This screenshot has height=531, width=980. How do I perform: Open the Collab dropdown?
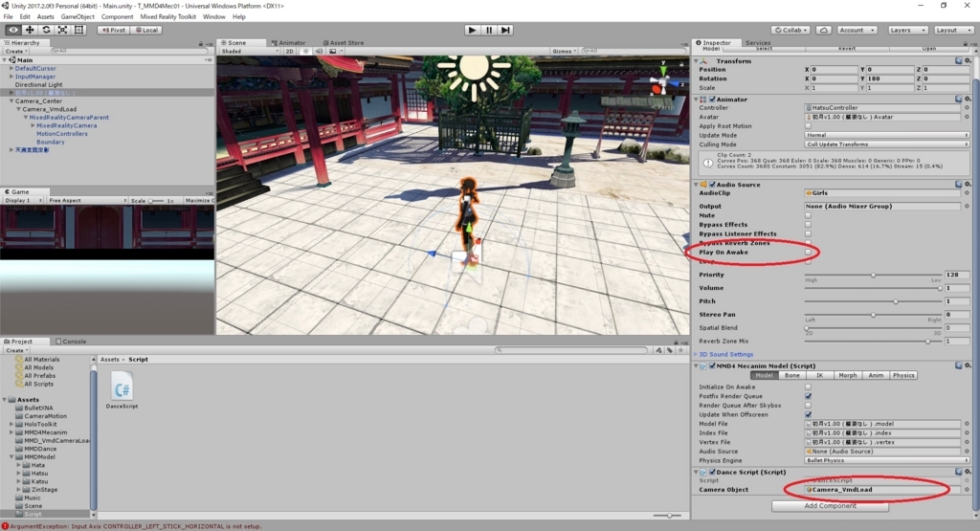pyautogui.click(x=791, y=30)
